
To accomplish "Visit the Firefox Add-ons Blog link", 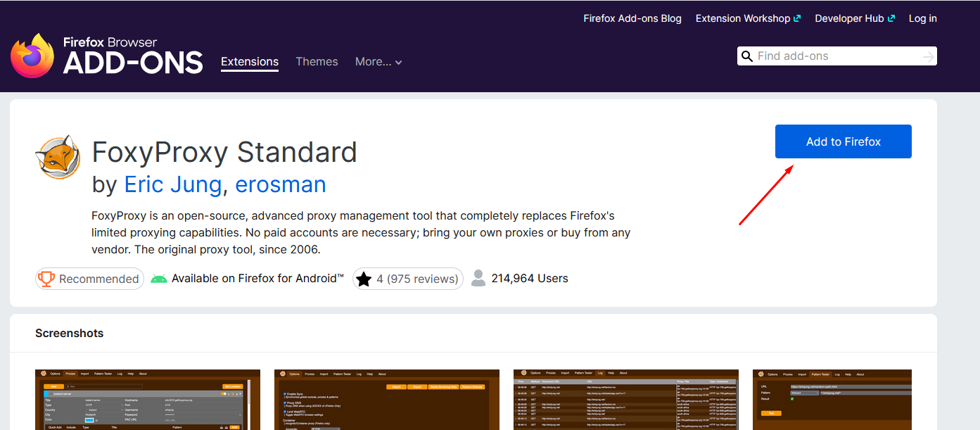I will [632, 19].
